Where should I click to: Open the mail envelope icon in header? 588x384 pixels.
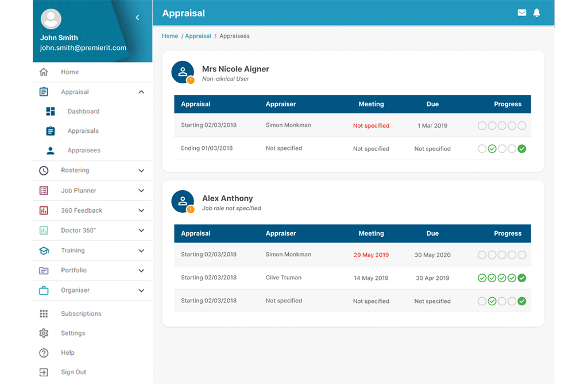pyautogui.click(x=521, y=13)
